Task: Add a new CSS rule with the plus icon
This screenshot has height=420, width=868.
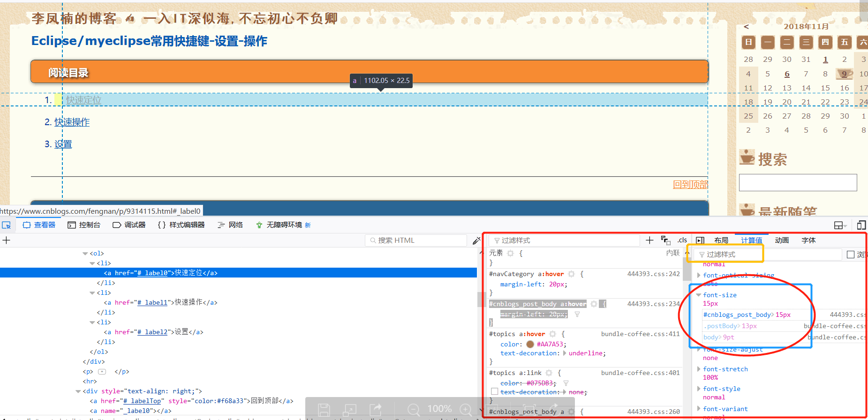Action: click(x=649, y=240)
